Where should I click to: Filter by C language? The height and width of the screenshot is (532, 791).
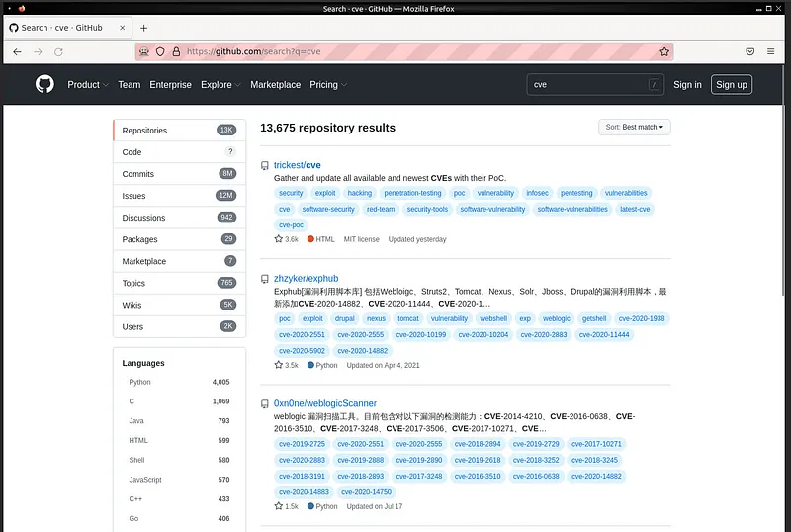179,401
